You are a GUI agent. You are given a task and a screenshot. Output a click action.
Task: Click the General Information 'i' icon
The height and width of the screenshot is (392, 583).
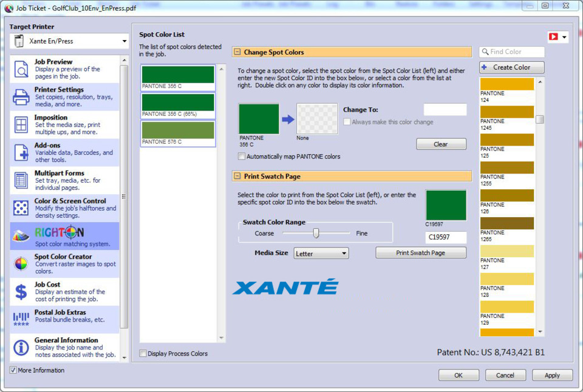21,348
